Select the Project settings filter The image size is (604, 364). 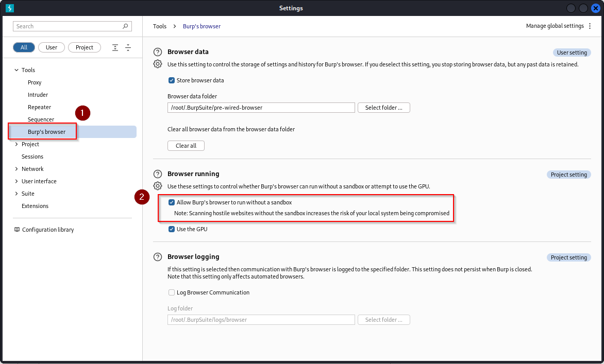(x=85, y=47)
